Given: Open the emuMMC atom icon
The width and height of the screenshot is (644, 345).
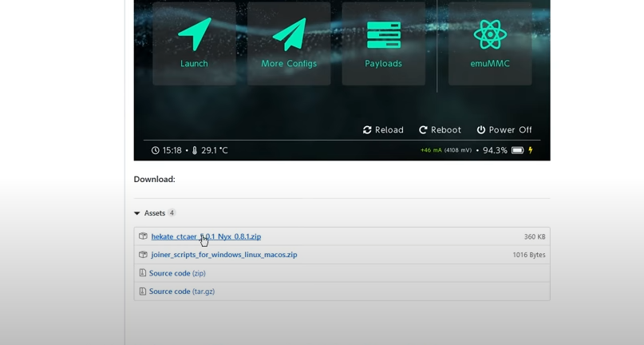Looking at the screenshot, I should pyautogui.click(x=489, y=35).
